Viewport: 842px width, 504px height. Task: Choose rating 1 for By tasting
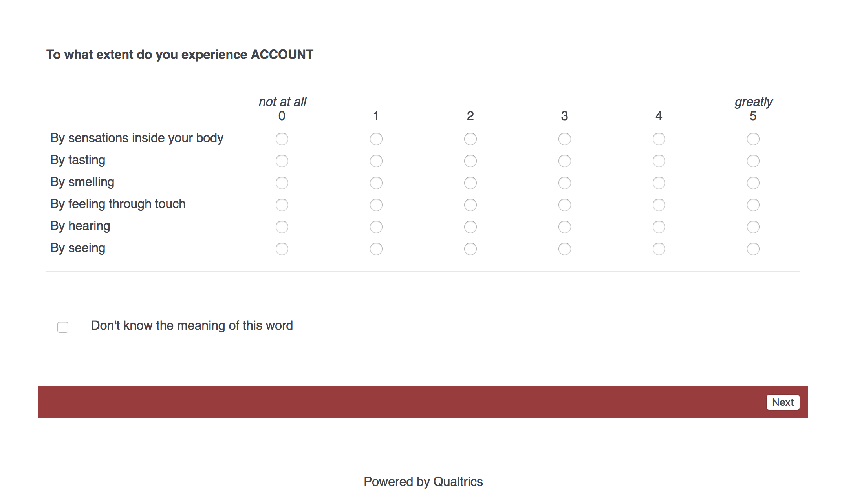pyautogui.click(x=376, y=161)
